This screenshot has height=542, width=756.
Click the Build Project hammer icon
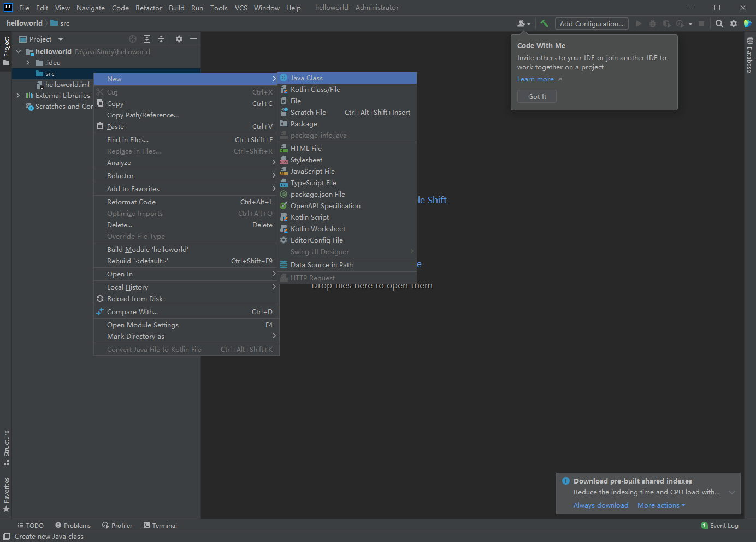(x=544, y=23)
